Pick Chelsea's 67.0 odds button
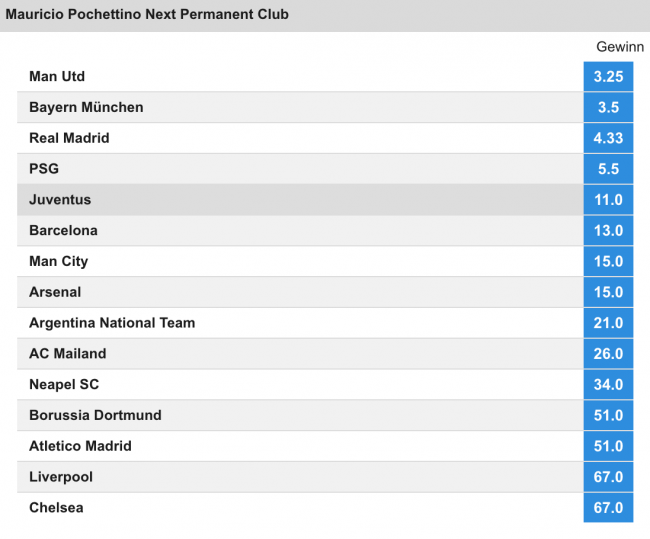 click(607, 508)
